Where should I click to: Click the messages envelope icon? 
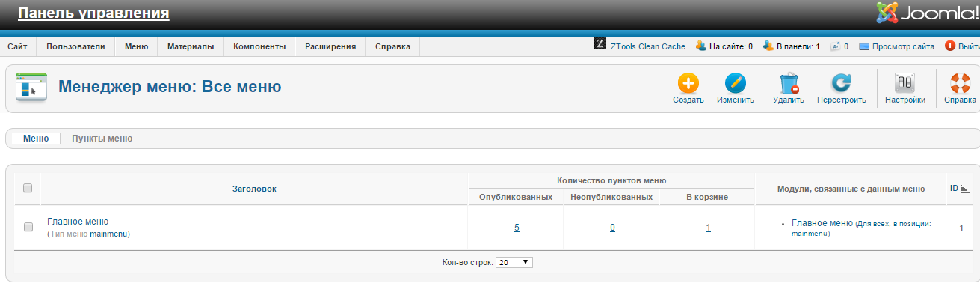click(x=835, y=46)
